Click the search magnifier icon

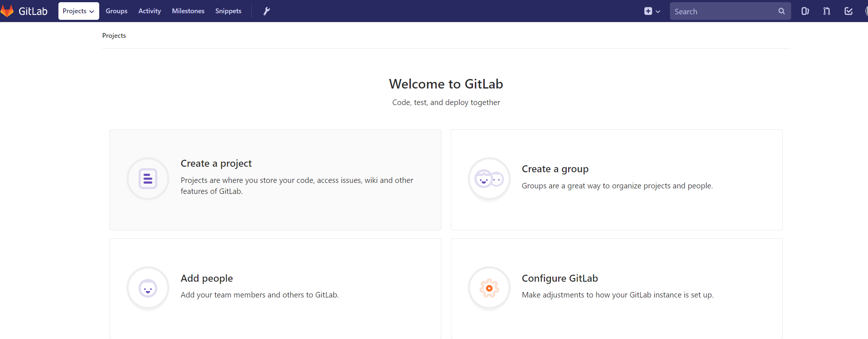[781, 11]
